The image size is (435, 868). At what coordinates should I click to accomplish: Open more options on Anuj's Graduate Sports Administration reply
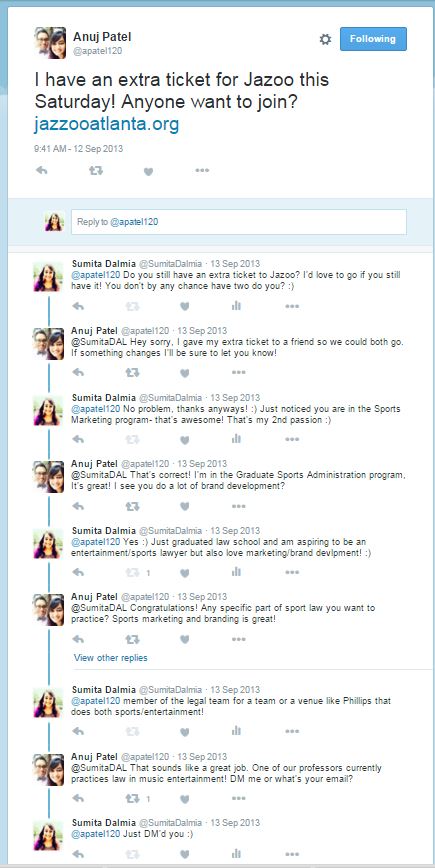[x=239, y=506]
